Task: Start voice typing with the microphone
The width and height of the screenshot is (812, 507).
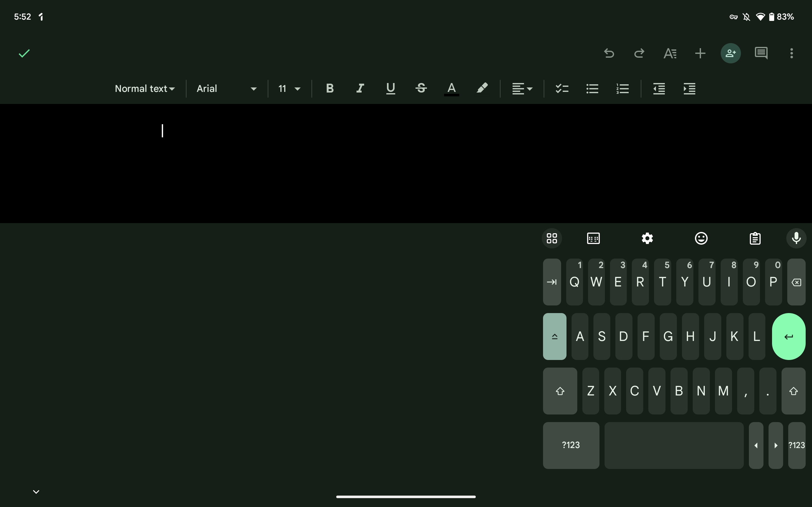Action: [x=796, y=238]
